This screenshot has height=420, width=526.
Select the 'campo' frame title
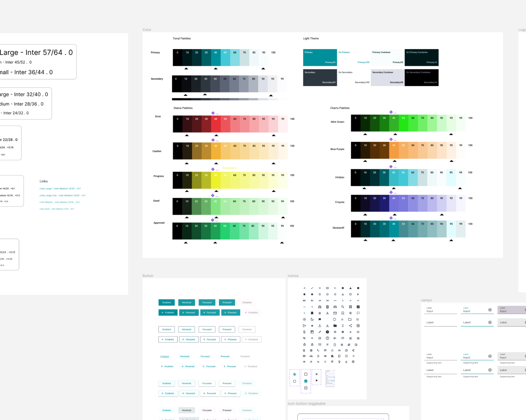[426, 300]
